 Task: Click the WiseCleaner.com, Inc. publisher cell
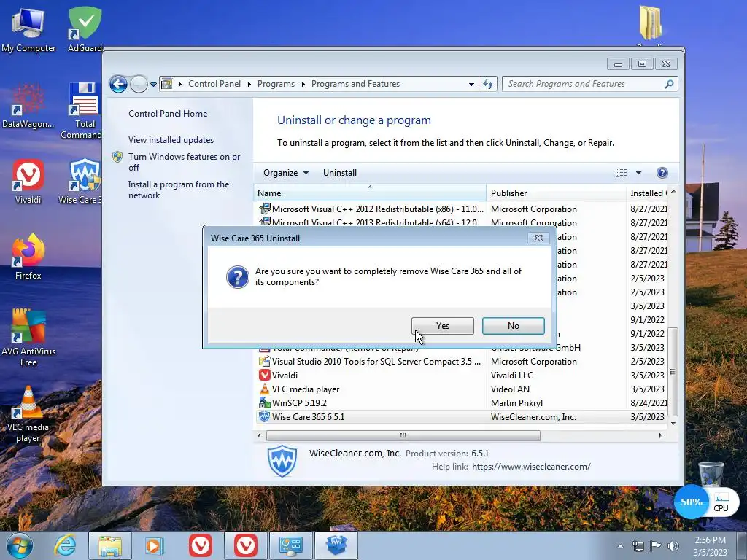533,416
